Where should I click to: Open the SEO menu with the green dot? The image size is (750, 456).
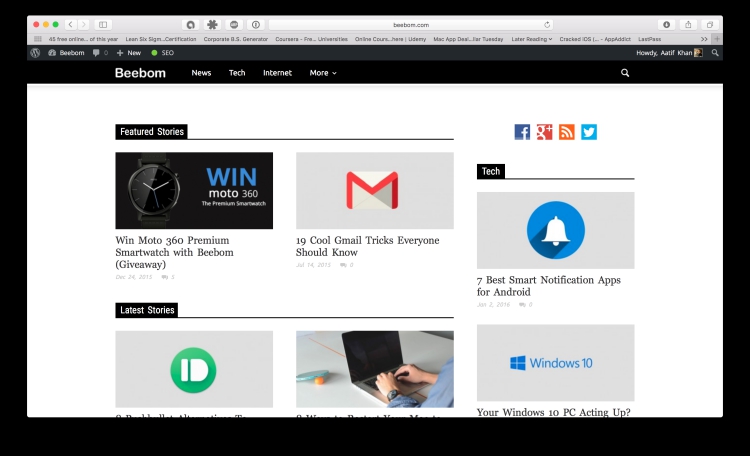(163, 53)
